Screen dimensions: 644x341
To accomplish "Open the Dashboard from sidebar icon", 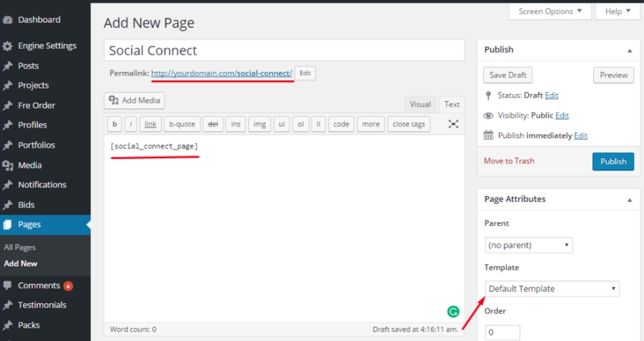I will coord(8,20).
